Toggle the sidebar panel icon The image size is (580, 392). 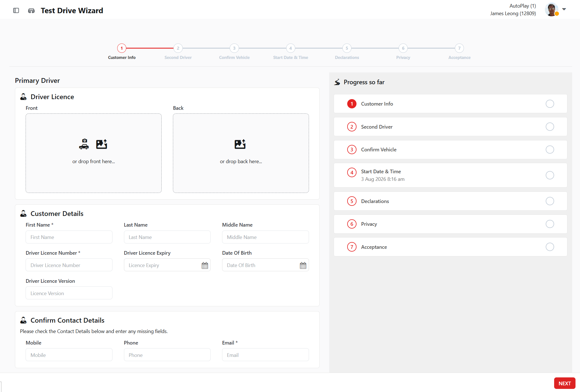tap(16, 10)
